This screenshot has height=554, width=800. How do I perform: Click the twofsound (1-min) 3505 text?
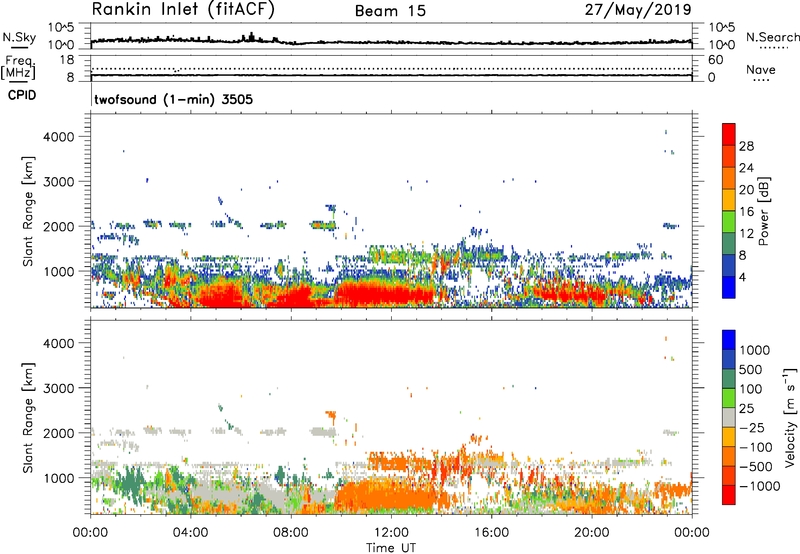(173, 99)
